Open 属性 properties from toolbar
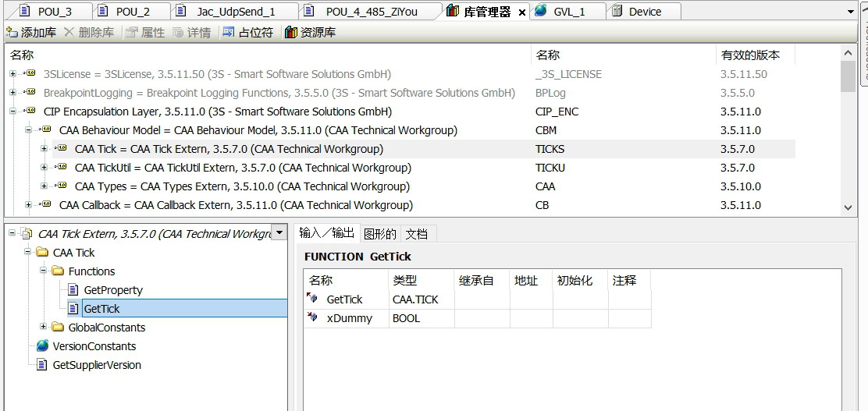Screen dimensions: 868x411 pos(145,33)
